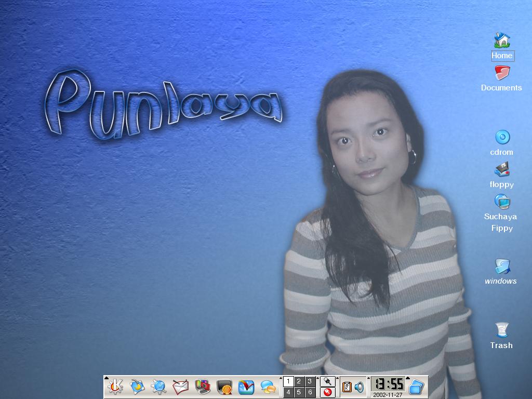Click the windows label text
532x399 pixels.
click(x=501, y=281)
